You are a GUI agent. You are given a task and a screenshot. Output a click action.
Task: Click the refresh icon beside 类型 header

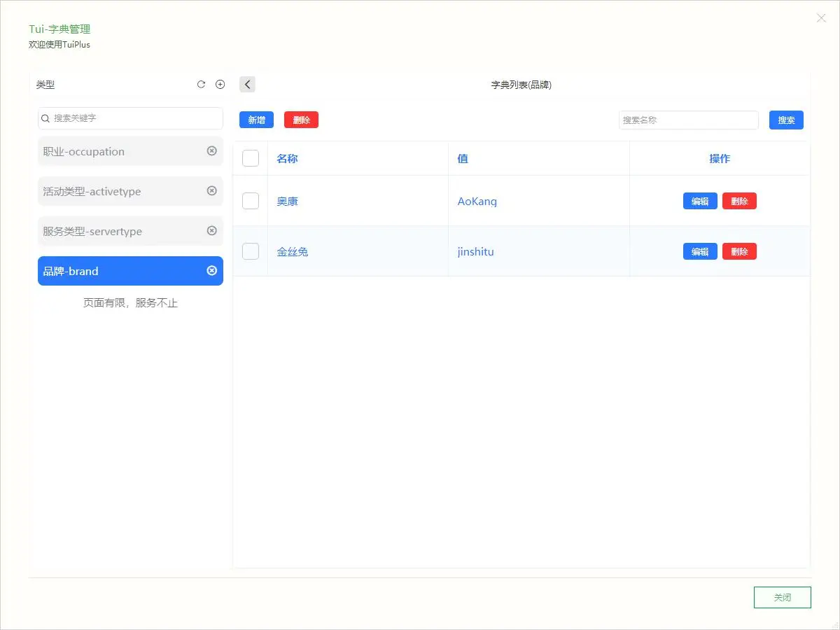tap(201, 85)
